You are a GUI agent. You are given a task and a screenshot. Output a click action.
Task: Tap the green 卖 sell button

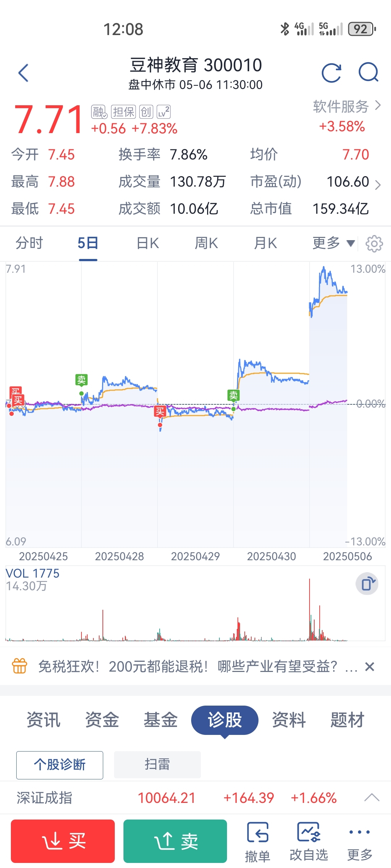click(175, 841)
